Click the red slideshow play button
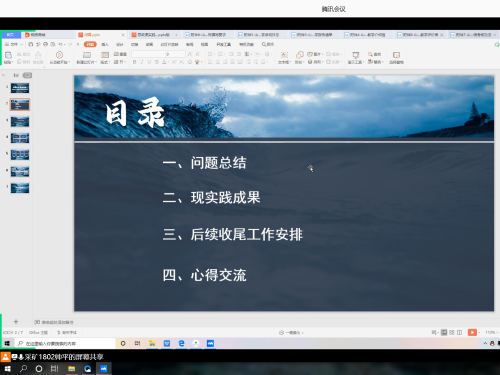 (472, 332)
